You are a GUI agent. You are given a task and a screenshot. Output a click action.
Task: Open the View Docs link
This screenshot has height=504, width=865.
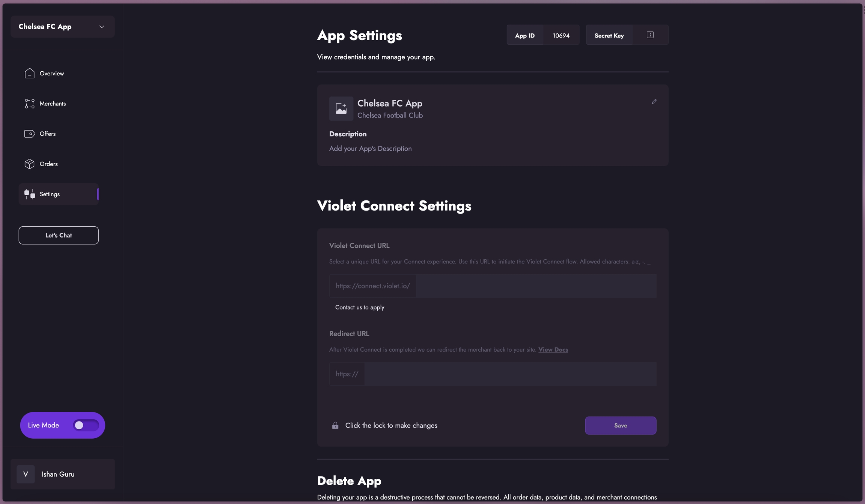[553, 349]
